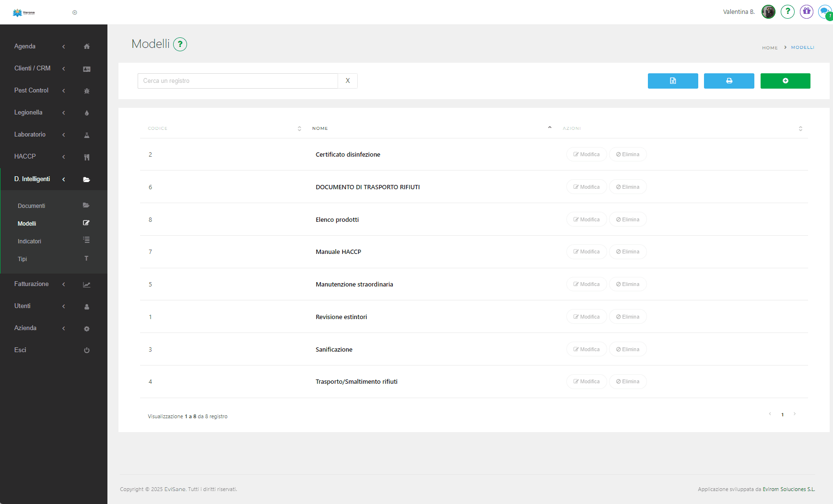Click the green add new model button

pos(785,81)
